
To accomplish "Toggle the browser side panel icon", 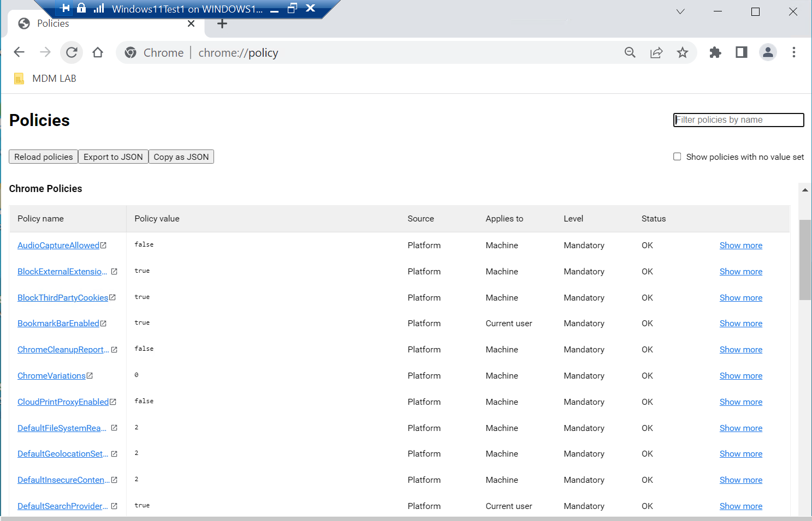I will [x=742, y=52].
